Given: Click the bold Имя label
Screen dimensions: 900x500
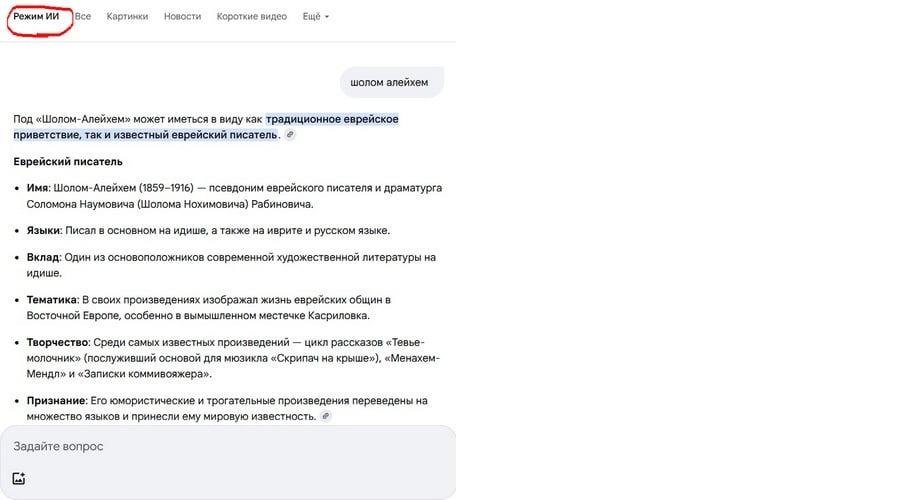Looking at the screenshot, I should 38,188.
